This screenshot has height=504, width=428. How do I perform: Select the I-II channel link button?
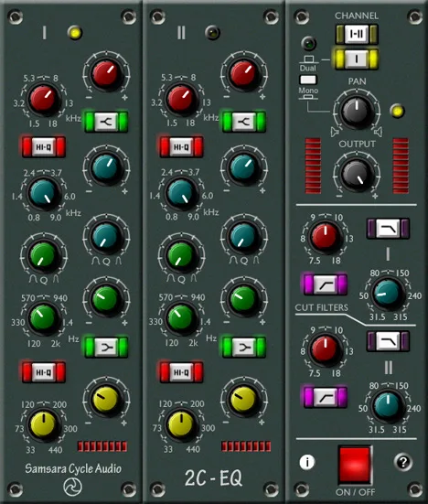357,35
